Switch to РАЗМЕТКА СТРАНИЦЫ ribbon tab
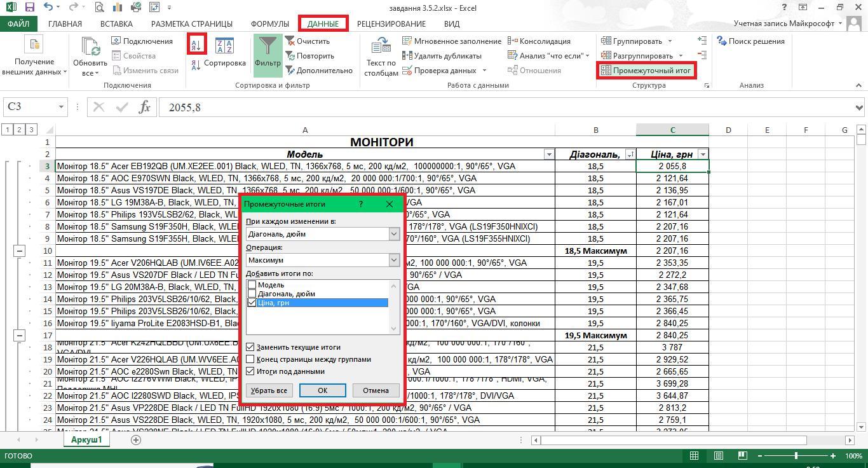This screenshot has height=468, width=868. tap(192, 24)
